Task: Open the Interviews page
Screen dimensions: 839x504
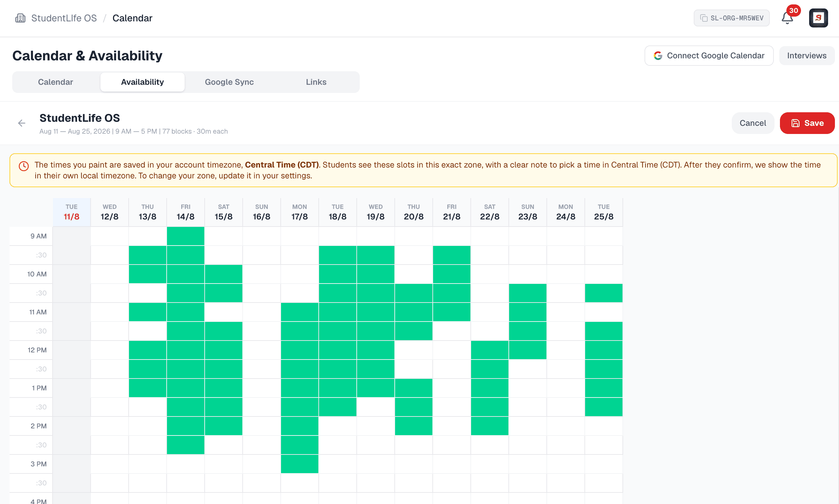Action: [807, 56]
